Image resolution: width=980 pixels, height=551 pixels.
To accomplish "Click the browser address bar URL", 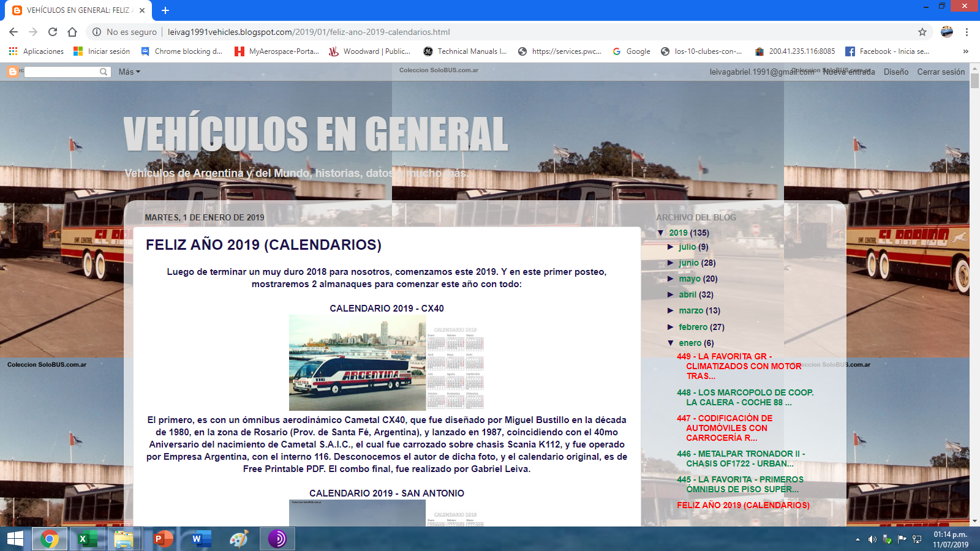I will [x=309, y=32].
